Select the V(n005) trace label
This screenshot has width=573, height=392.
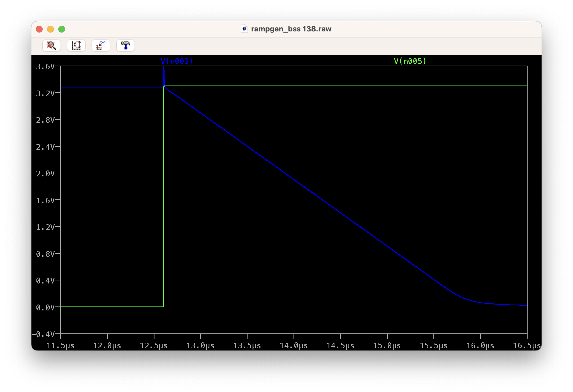[x=410, y=61]
